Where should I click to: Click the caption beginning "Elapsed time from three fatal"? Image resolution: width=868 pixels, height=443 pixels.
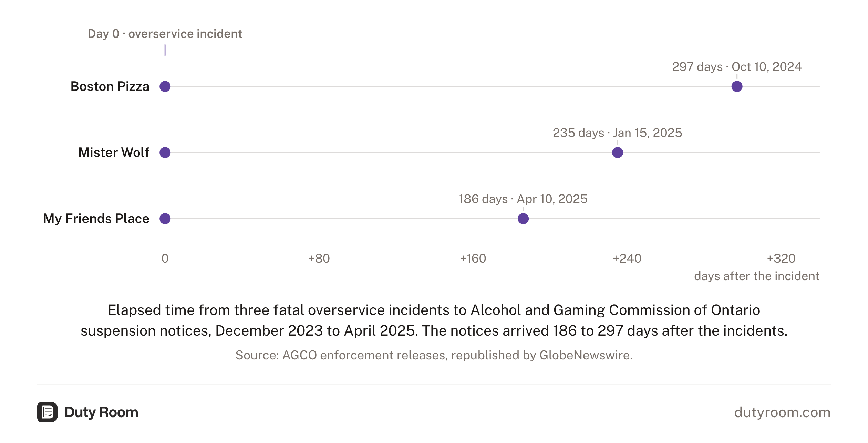[x=434, y=320]
